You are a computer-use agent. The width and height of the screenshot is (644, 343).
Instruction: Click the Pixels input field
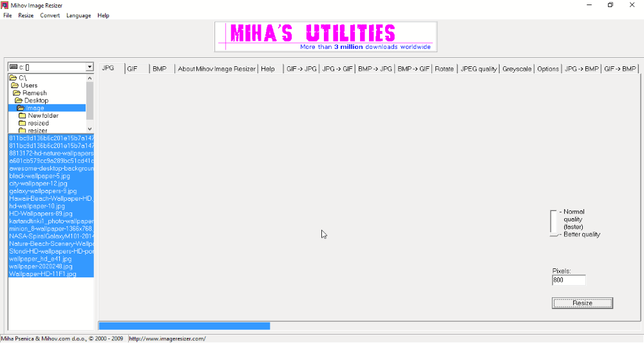pyautogui.click(x=569, y=280)
